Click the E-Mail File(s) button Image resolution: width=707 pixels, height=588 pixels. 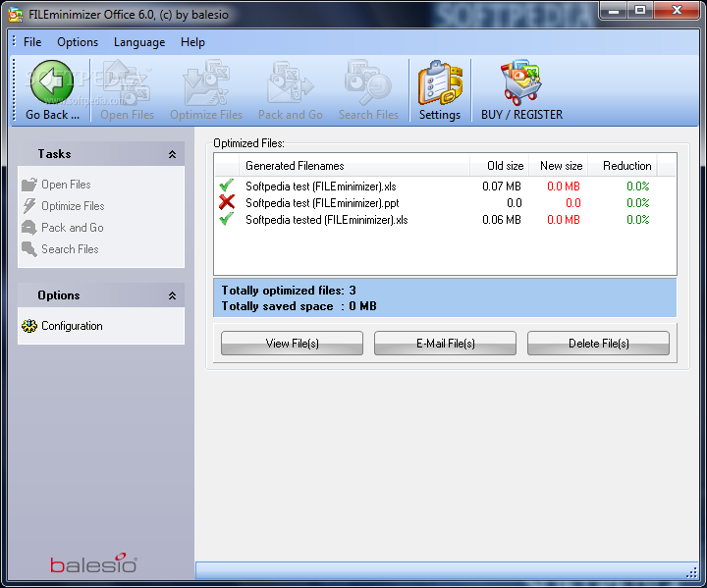[445, 344]
